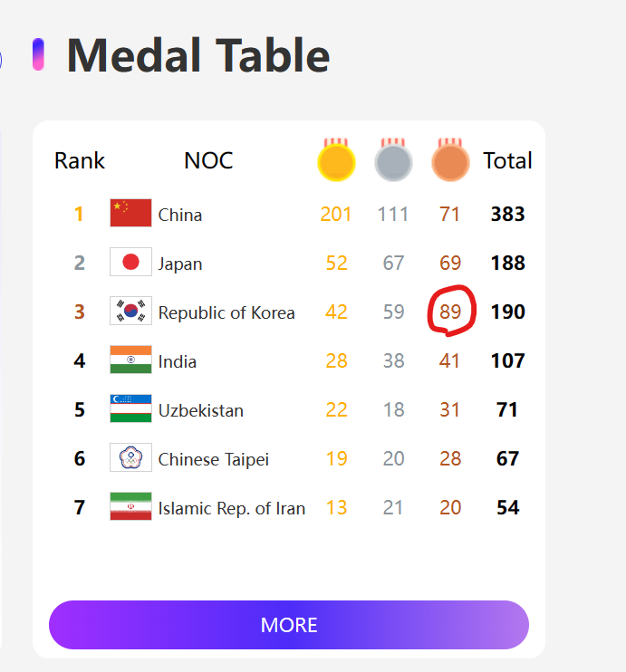Click the Uzbekistan flag icon
626x672 pixels.
click(x=130, y=409)
